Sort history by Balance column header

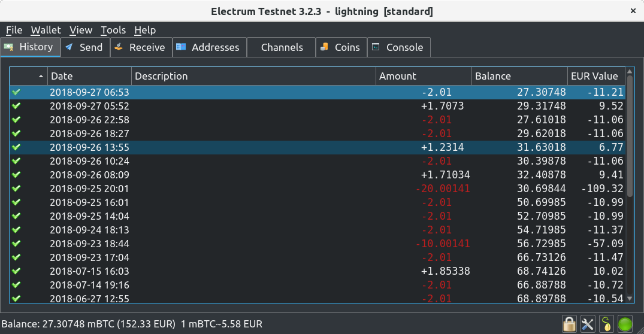point(519,76)
